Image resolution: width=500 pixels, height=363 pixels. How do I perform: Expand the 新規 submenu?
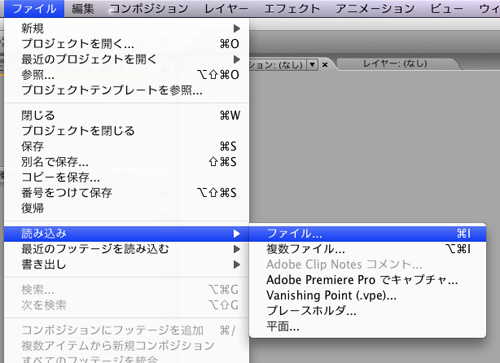click(127, 29)
